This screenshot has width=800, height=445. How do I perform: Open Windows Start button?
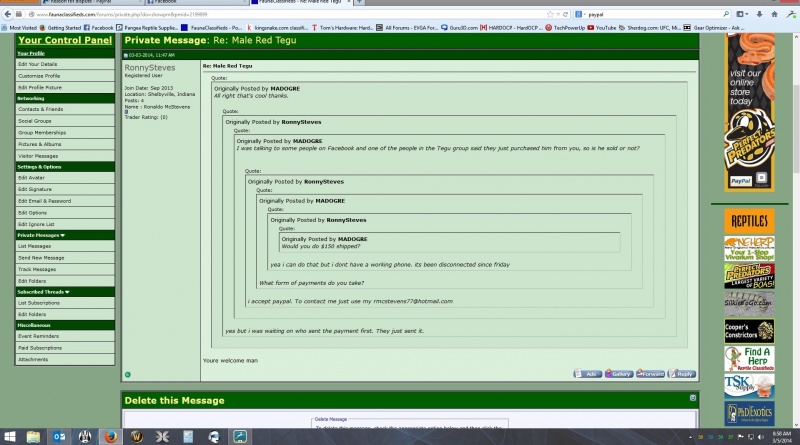(10, 437)
